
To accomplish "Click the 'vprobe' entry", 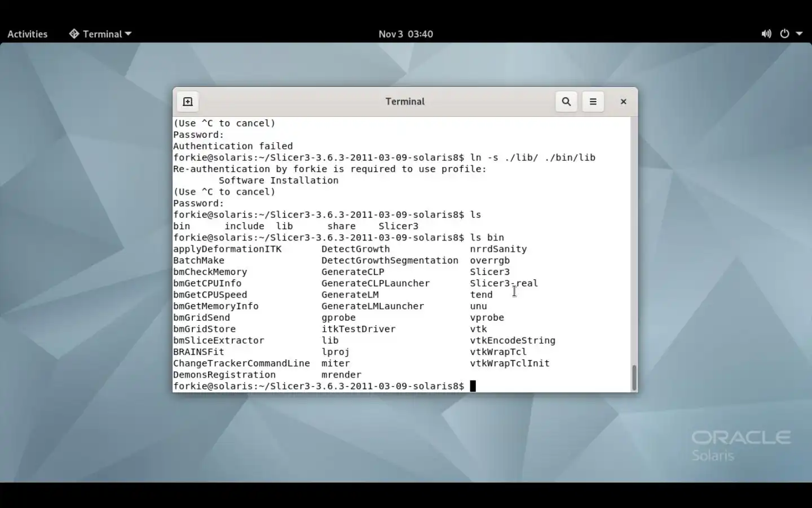I will pos(487,317).
